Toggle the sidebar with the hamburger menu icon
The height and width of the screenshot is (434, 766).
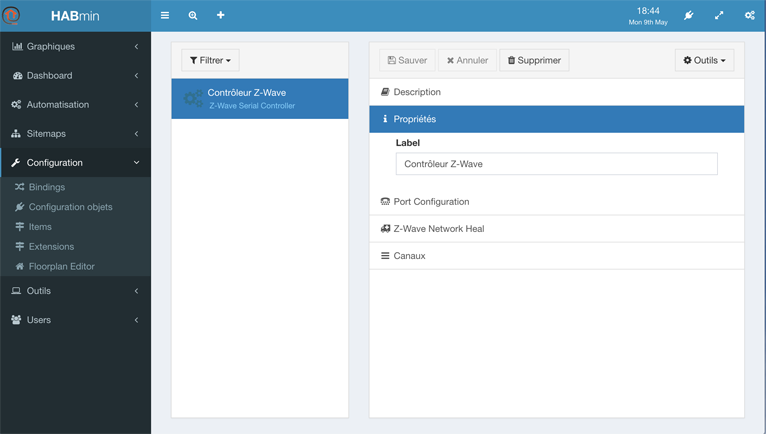tap(165, 16)
